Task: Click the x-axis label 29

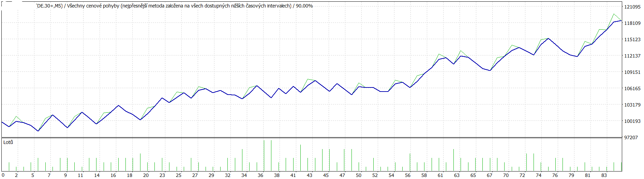Action: [211, 175]
